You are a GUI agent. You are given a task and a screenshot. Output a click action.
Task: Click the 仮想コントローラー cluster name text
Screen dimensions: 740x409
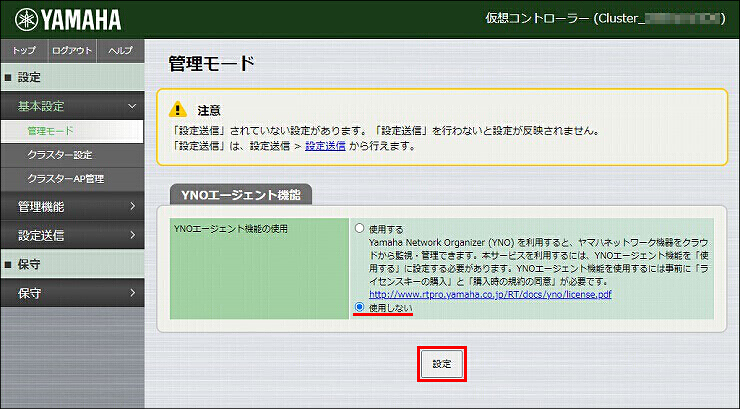click(605, 18)
